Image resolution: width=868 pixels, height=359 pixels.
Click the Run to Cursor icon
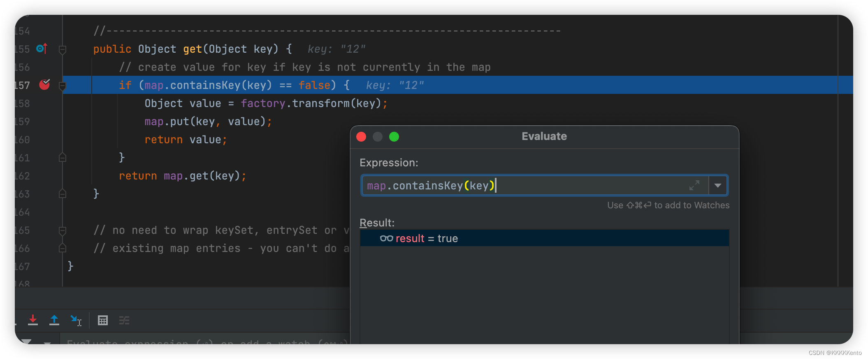tap(76, 320)
